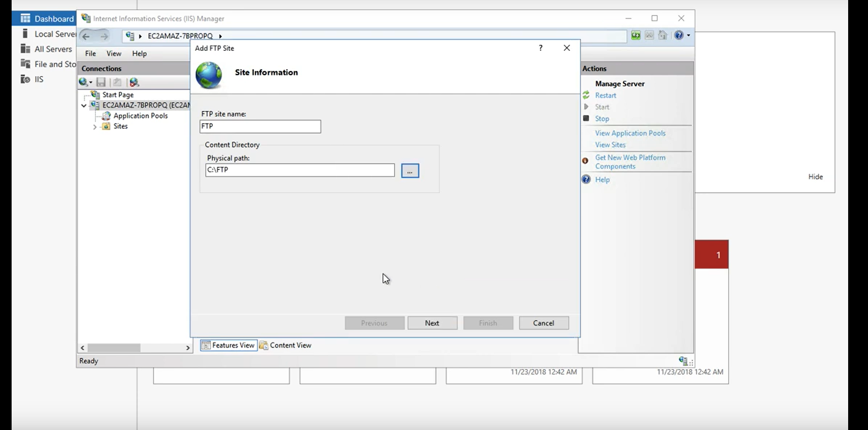This screenshot has width=868, height=430.
Task: Select Sites label in the Connections tree
Action: (121, 126)
